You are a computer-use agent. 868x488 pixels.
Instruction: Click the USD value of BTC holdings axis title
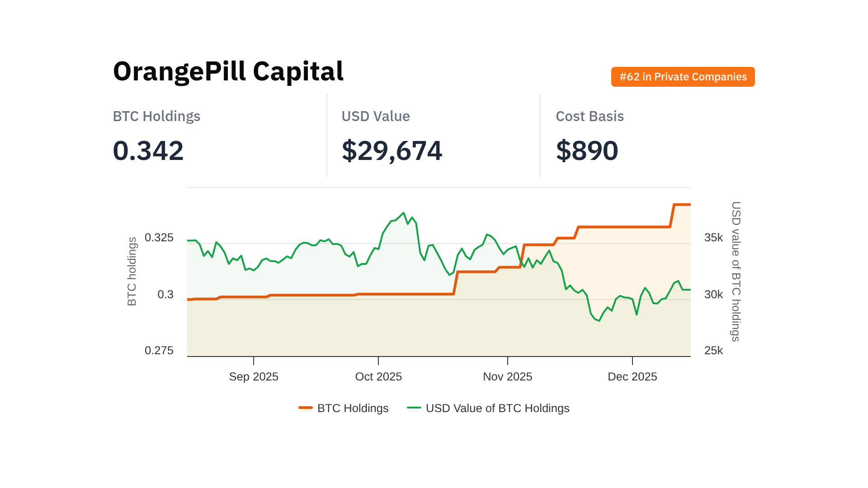(736, 271)
